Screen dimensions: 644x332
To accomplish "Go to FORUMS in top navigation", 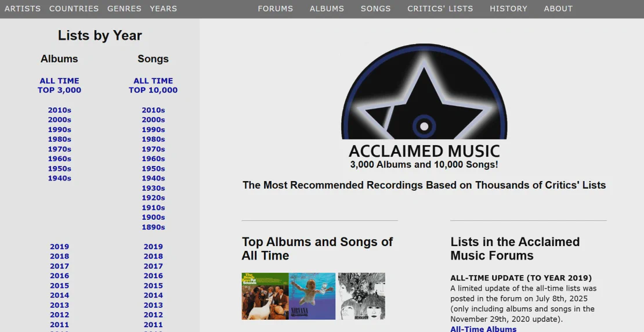I will 276,9.
